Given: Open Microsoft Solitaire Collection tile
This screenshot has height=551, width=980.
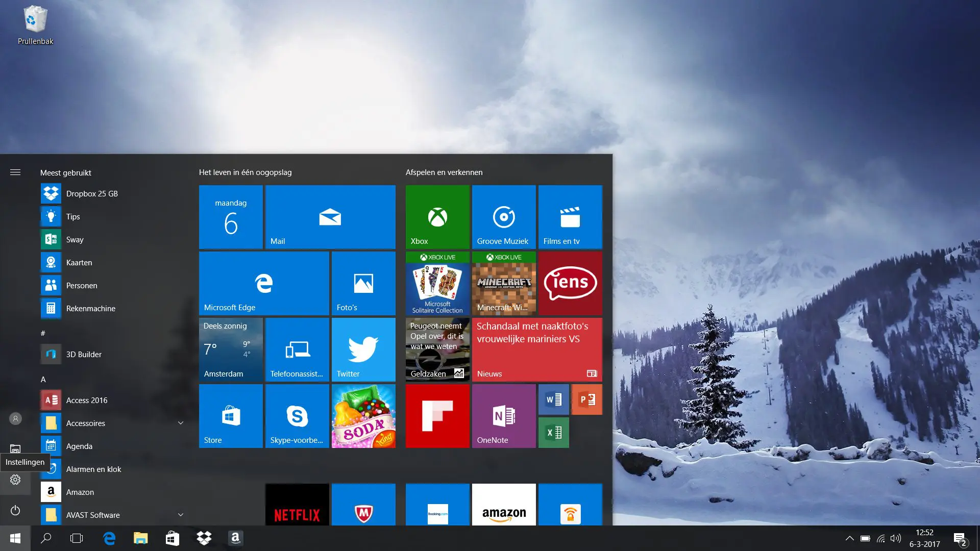Looking at the screenshot, I should point(437,283).
